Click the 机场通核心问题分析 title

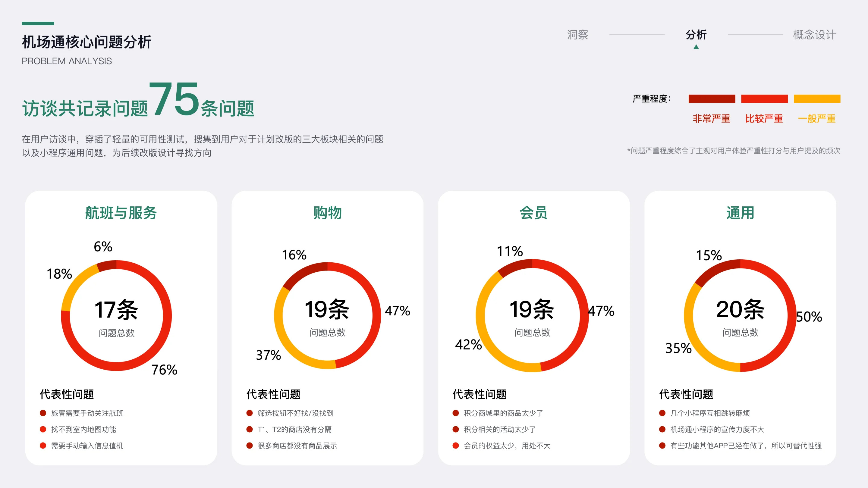[x=86, y=42]
